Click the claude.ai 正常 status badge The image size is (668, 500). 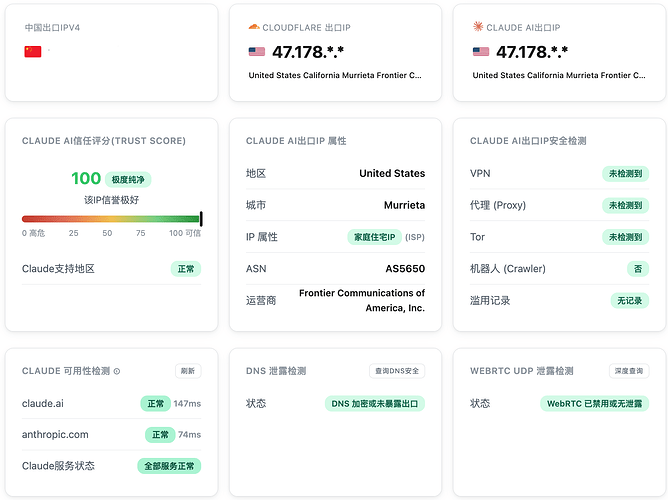pos(155,403)
